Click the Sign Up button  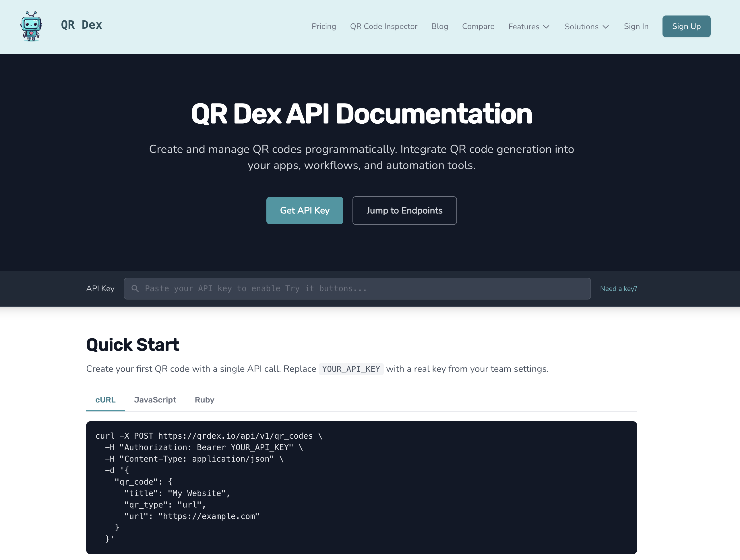tap(686, 26)
